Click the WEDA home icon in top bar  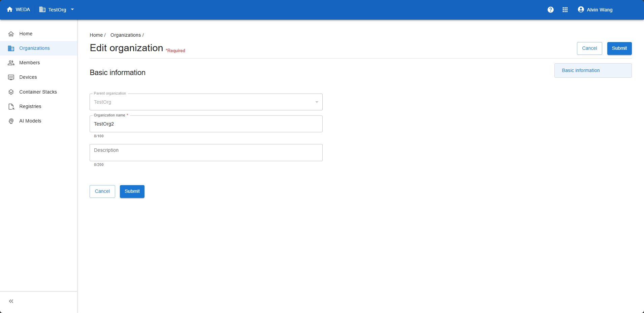coord(10,9)
